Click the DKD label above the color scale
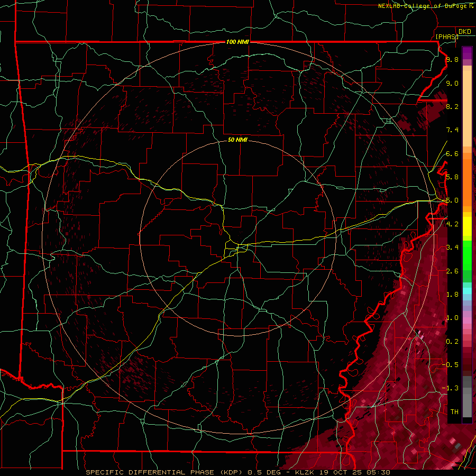This screenshot has height=476, width=476. [465, 32]
